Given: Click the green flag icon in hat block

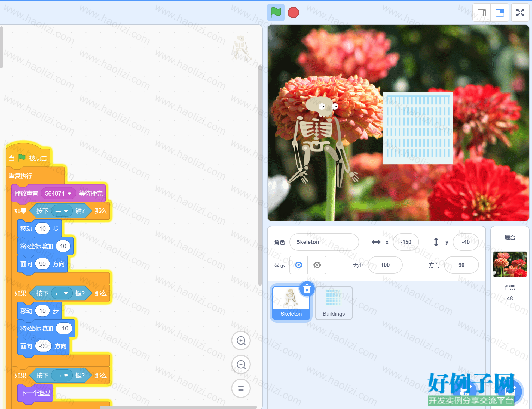Looking at the screenshot, I should pyautogui.click(x=22, y=158).
